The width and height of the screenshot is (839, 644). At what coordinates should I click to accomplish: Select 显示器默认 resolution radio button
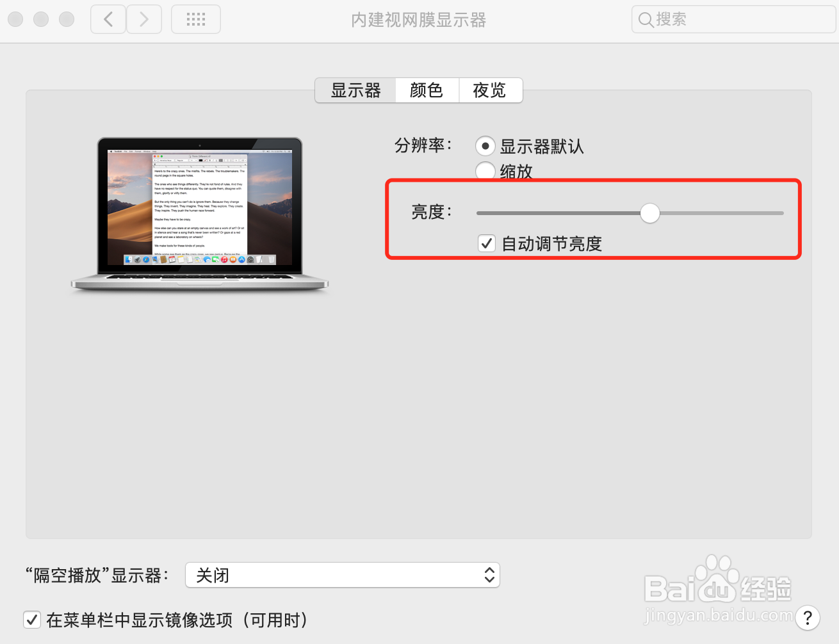click(485, 146)
